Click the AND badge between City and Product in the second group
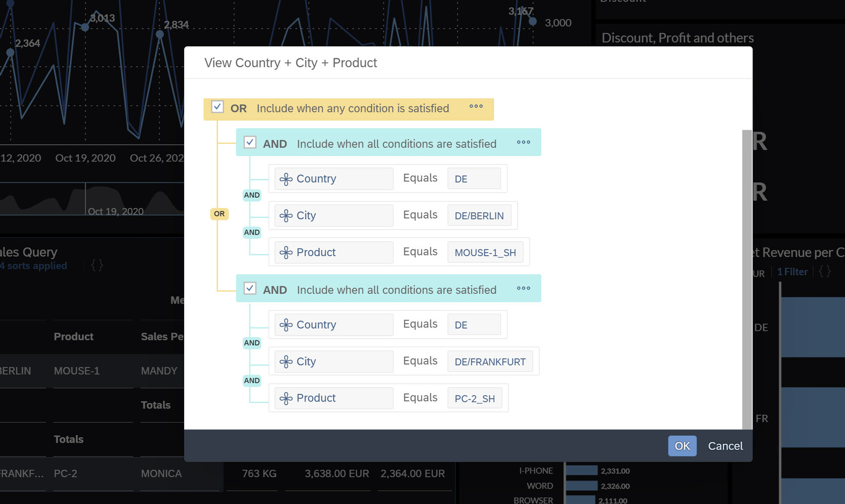This screenshot has width=845, height=504. [252, 381]
